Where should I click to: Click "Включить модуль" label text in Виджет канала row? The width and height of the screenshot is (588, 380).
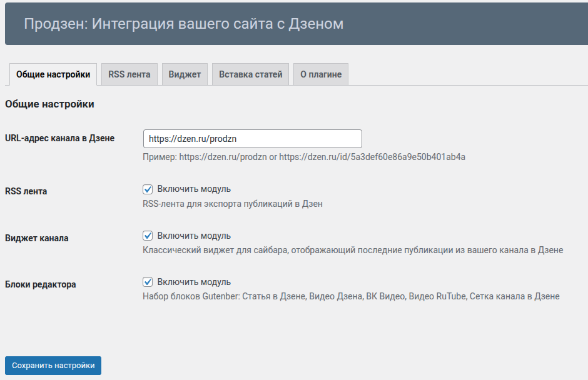coord(194,236)
